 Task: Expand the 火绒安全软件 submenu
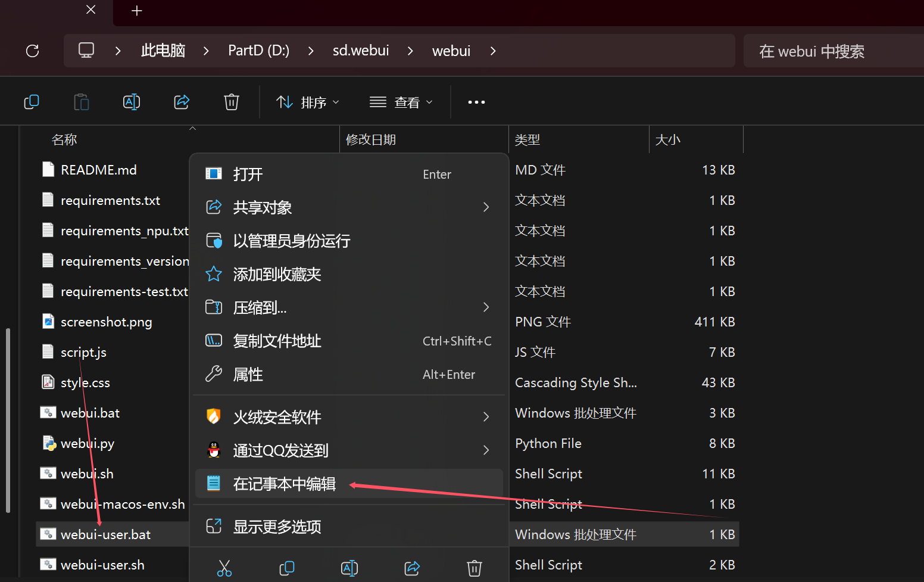[349, 417]
